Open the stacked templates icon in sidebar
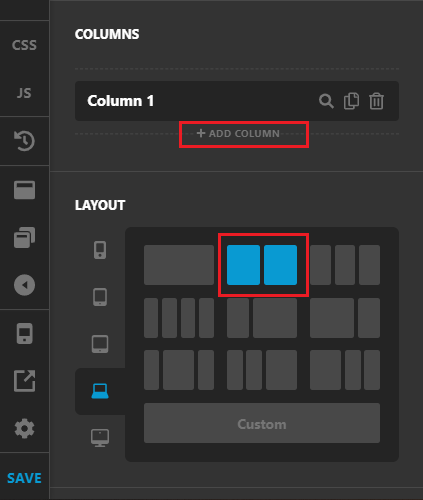 24,237
